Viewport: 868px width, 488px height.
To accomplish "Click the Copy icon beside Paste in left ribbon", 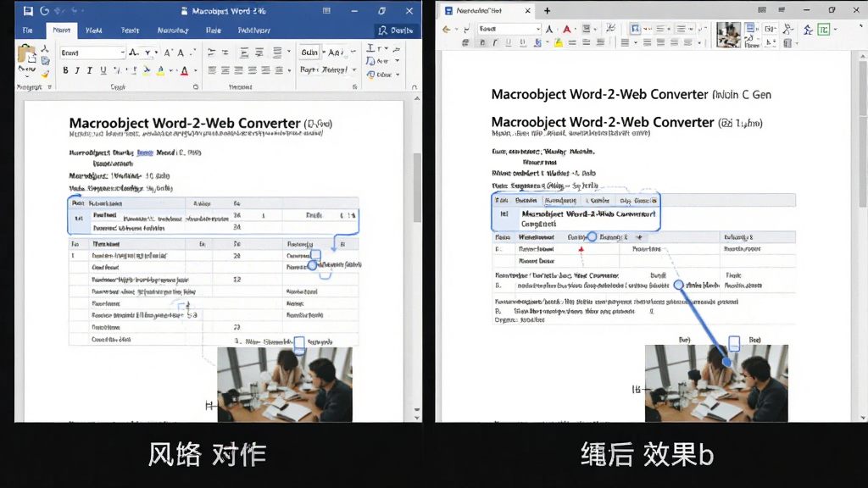I will coord(46,61).
